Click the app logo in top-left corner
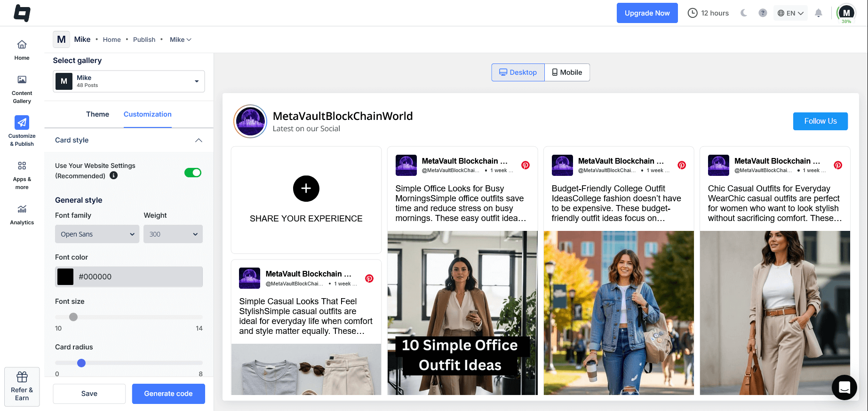 [22, 13]
